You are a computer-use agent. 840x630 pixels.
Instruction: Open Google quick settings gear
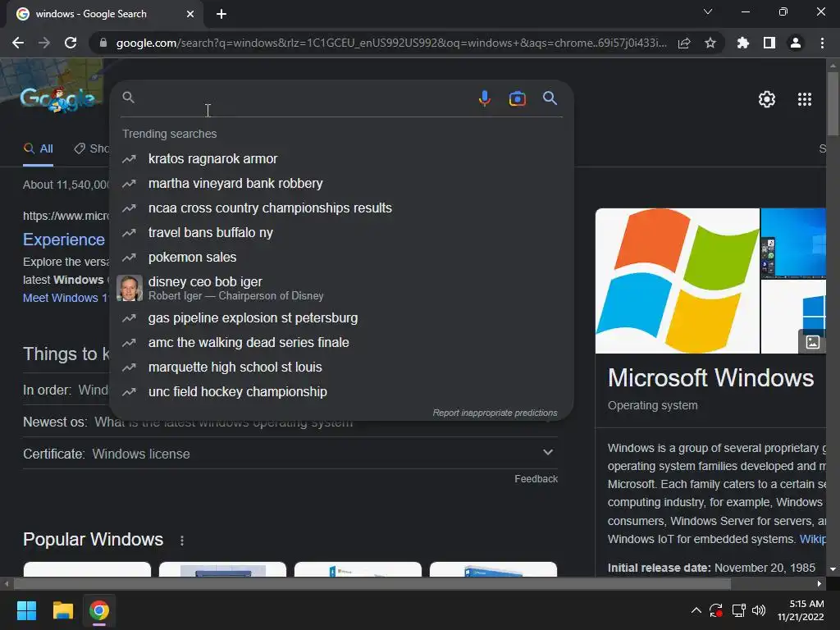pyautogui.click(x=767, y=99)
